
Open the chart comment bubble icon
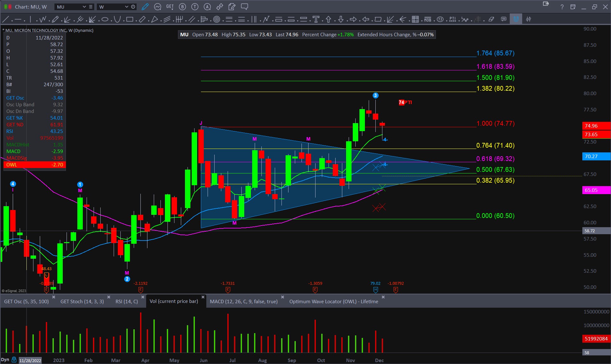click(x=244, y=7)
